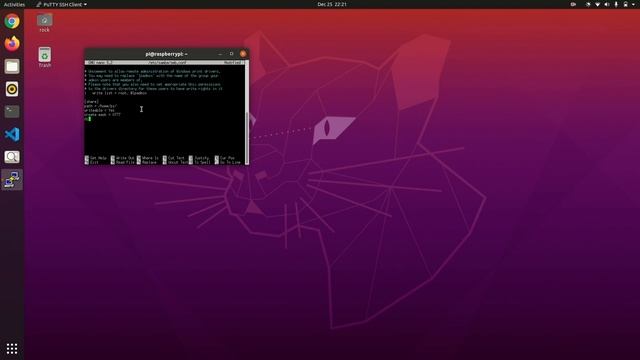Click the Justify shortcut in nano
The image size is (640, 360).
[x=199, y=158]
